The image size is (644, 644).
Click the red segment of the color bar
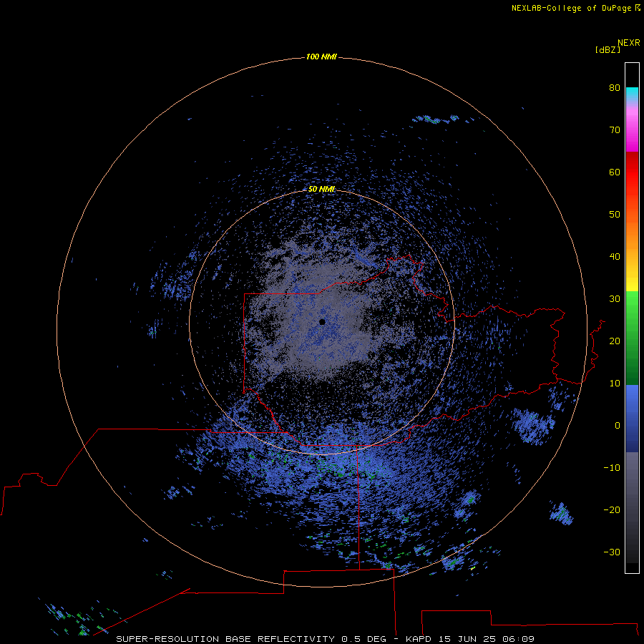(x=632, y=172)
